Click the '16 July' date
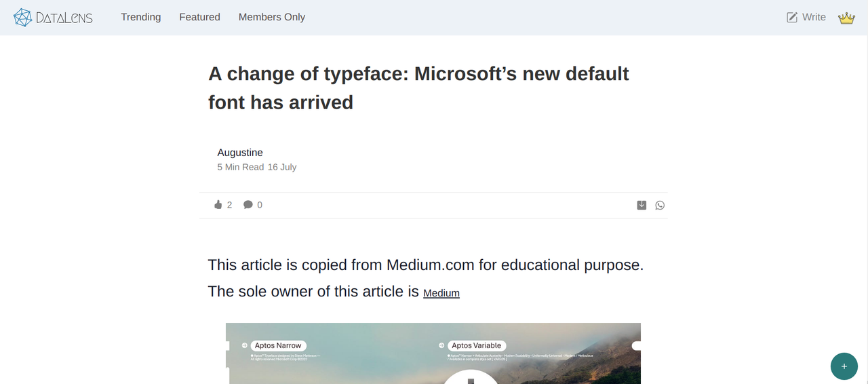868x384 pixels. pos(282,167)
